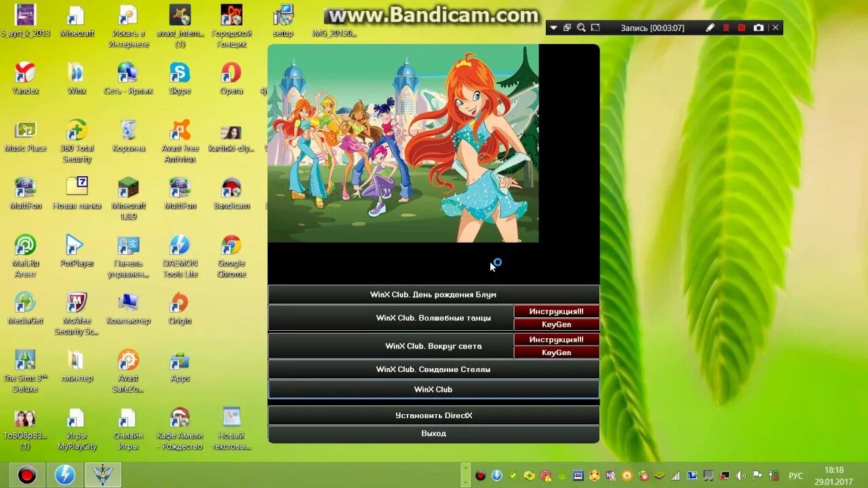Open Искать в Интернете shortcut

click(x=128, y=26)
